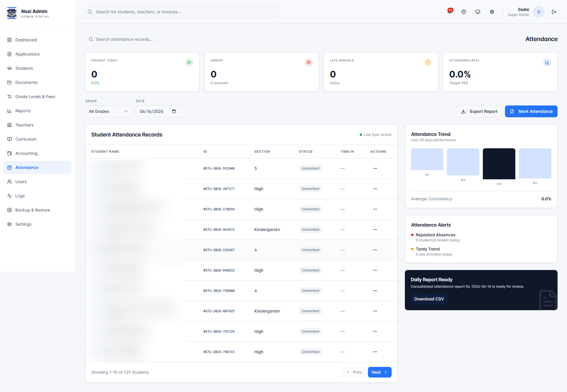
Task: View Logs in the sidebar
Action: pyautogui.click(x=38, y=196)
